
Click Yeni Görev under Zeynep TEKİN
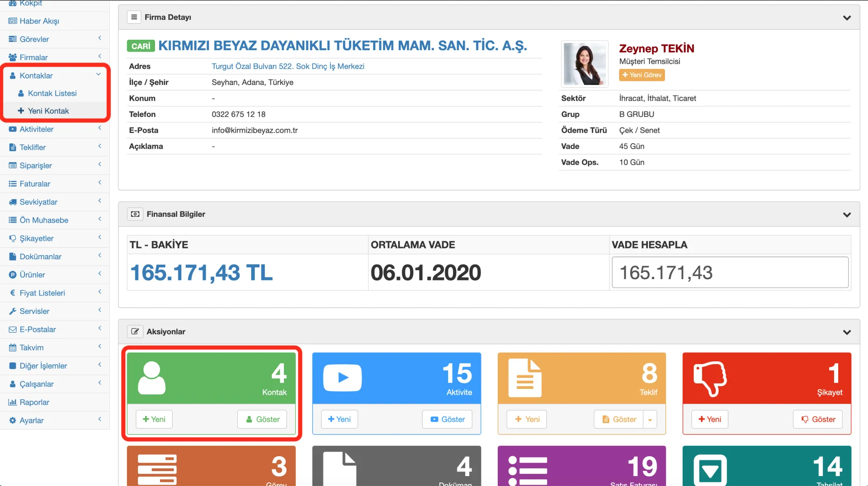(642, 75)
